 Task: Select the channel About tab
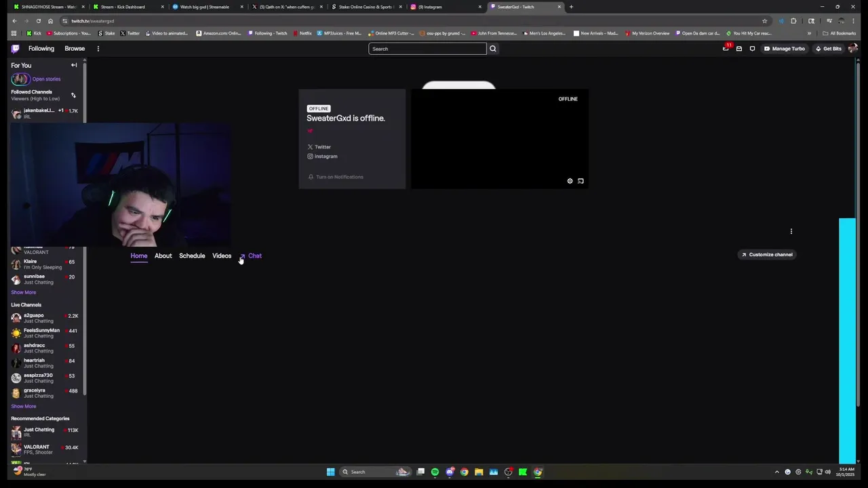163,256
